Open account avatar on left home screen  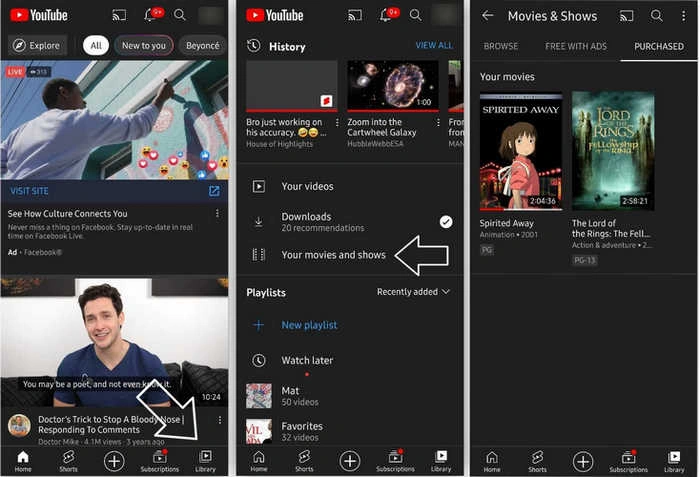211,16
